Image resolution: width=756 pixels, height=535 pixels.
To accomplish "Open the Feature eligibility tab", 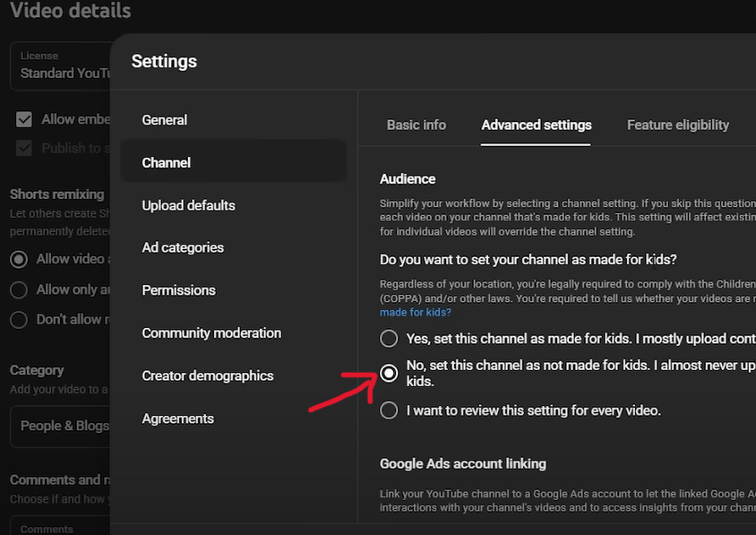I will (x=678, y=125).
